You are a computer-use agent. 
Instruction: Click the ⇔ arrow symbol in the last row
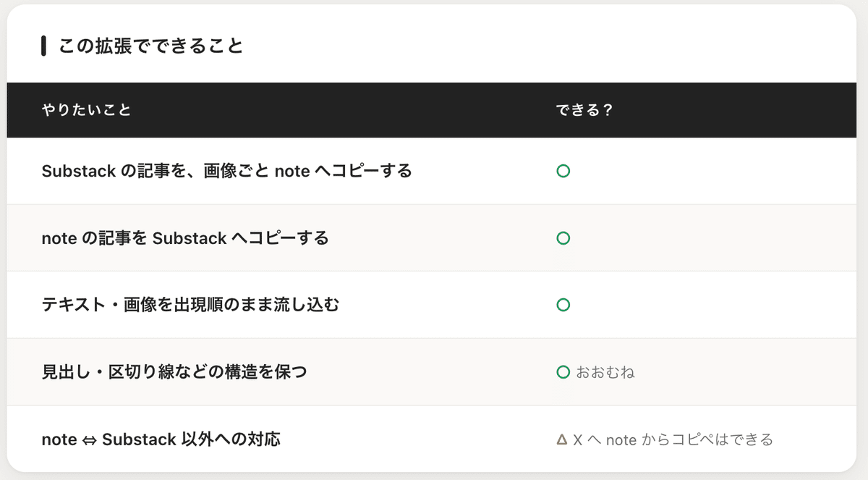[90, 439]
